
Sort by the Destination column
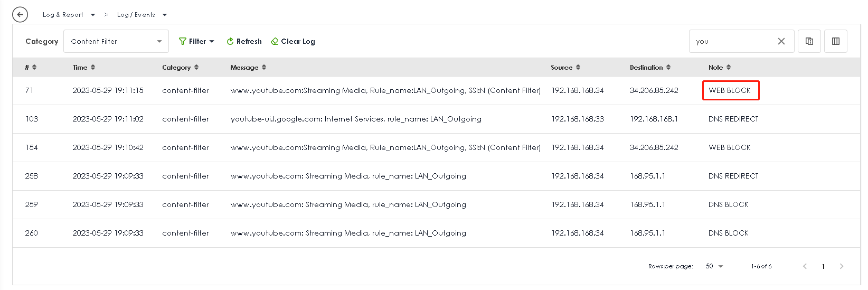[650, 68]
